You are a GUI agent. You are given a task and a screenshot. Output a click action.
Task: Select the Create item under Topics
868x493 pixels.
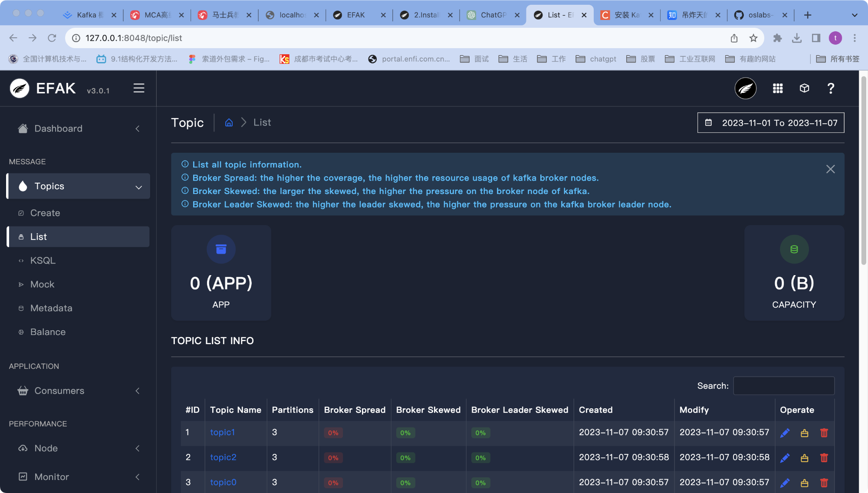tap(45, 213)
